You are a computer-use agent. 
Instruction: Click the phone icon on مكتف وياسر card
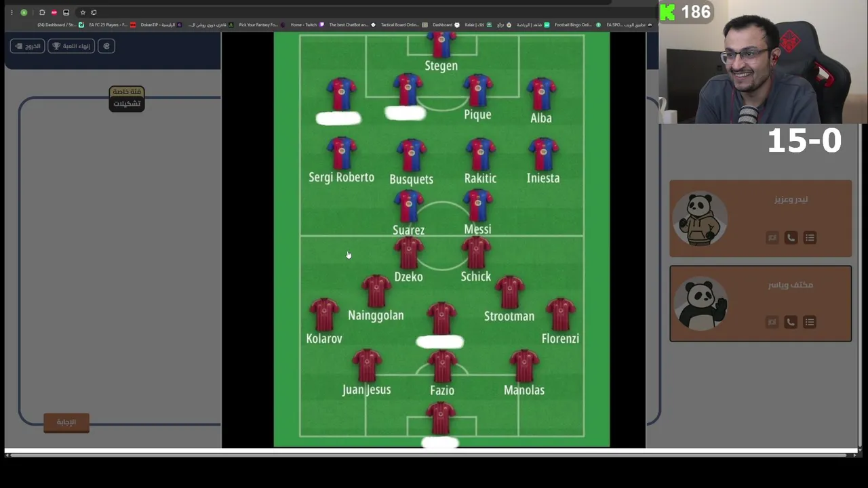791,323
